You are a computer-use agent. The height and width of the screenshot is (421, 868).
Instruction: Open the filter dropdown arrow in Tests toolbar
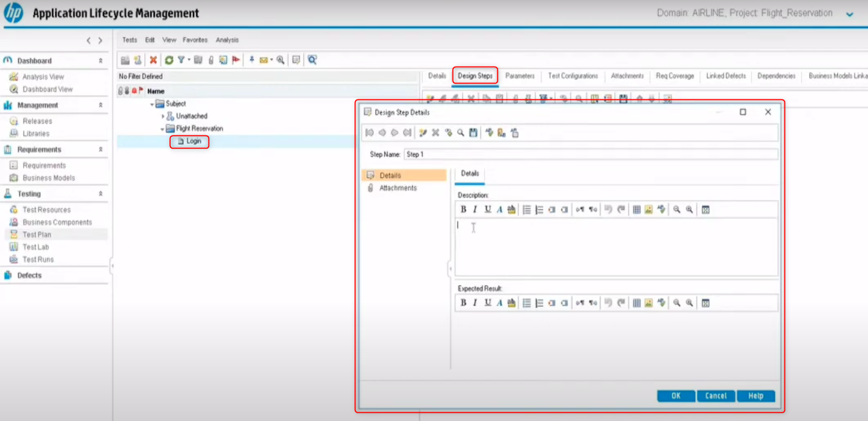pos(189,60)
